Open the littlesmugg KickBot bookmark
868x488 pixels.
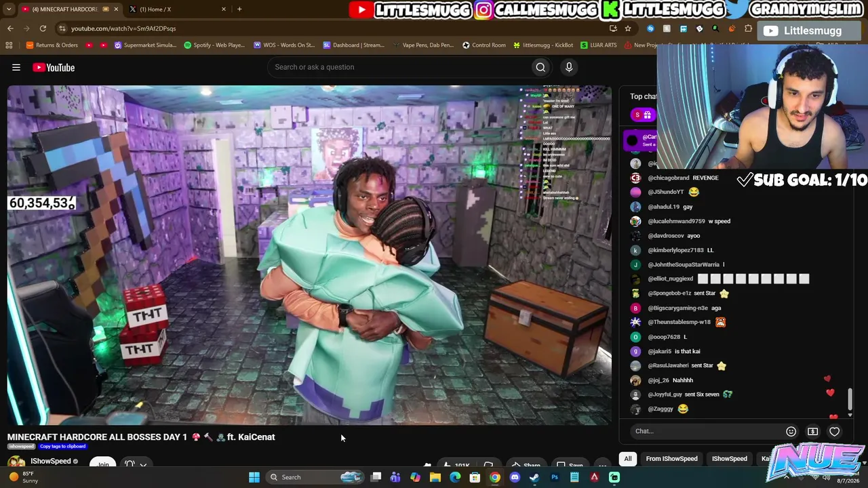point(543,45)
